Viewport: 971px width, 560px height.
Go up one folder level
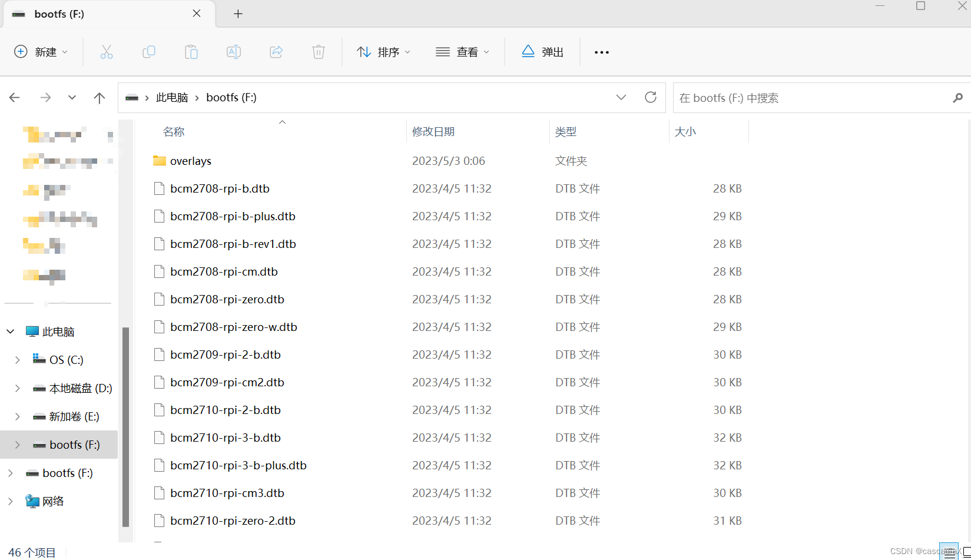[x=100, y=98]
